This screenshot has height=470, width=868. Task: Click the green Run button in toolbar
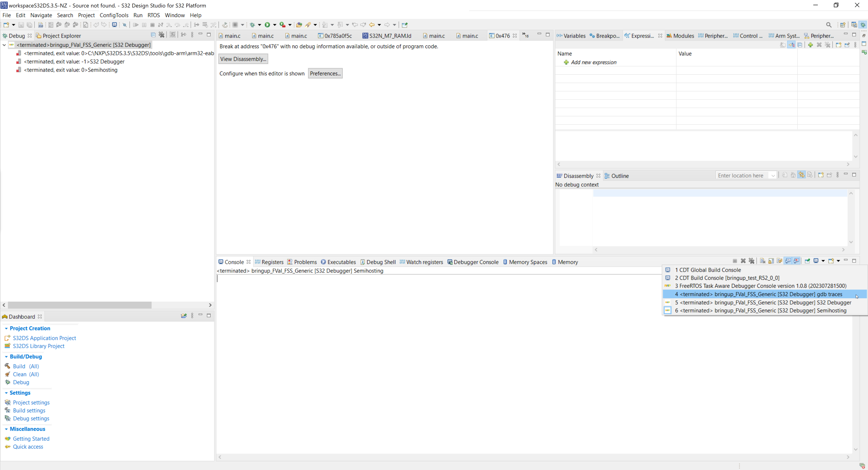click(267, 25)
